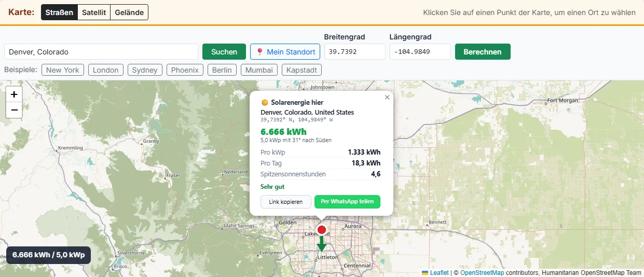The height and width of the screenshot is (277, 644).
Task: Click the 18,3 kWh per day value
Action: pyautogui.click(x=366, y=163)
